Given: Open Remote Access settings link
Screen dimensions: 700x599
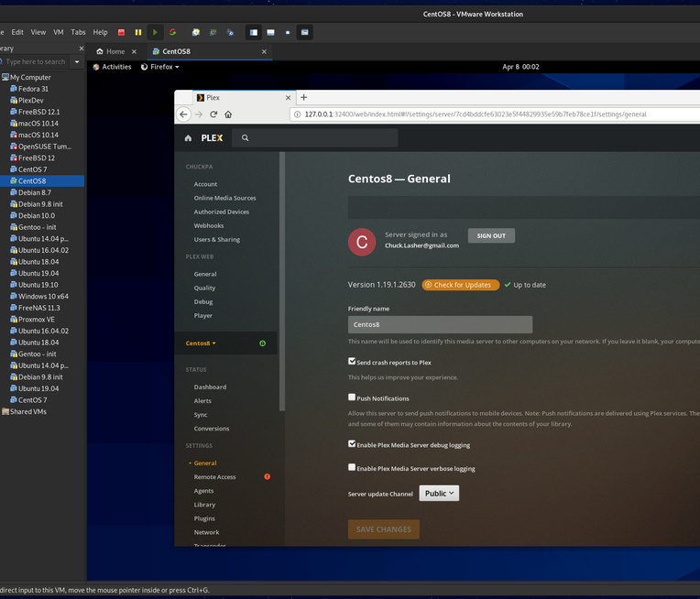Looking at the screenshot, I should [x=214, y=476].
